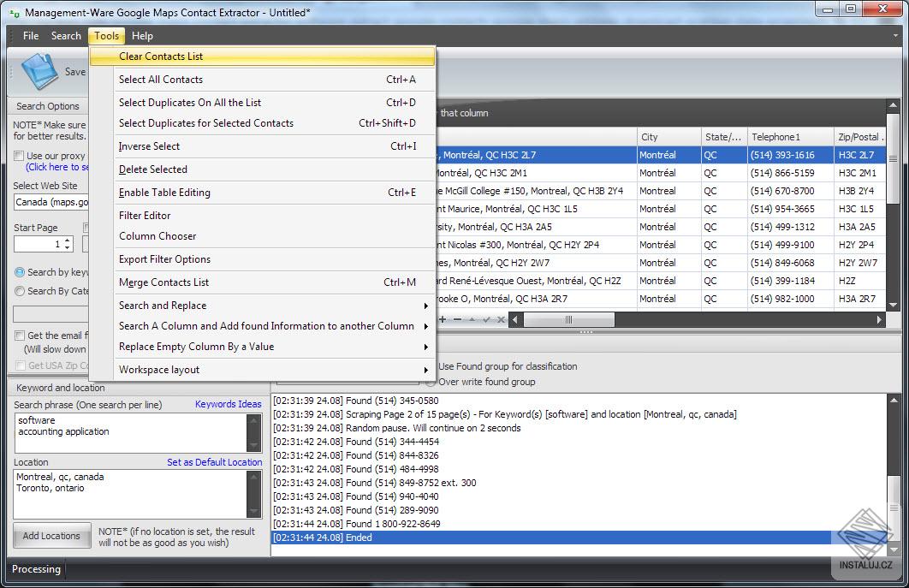The image size is (909, 588).
Task: Choose 'Merge Contacts List' menu item
Action: (262, 282)
